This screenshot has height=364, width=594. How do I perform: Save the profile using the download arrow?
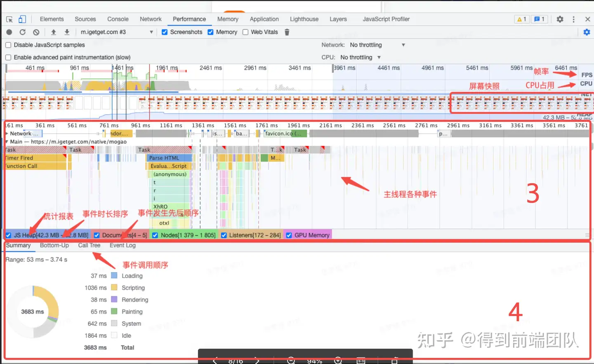coord(67,32)
